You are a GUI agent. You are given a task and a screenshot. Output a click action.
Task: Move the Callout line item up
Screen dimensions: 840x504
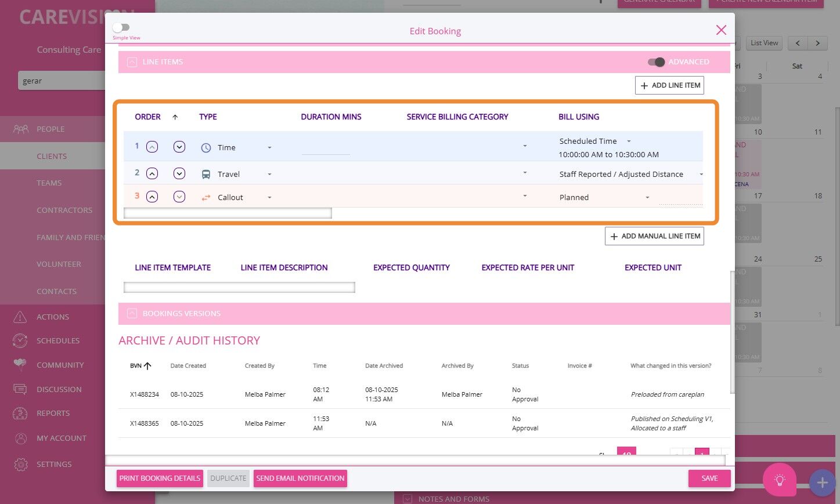click(152, 197)
